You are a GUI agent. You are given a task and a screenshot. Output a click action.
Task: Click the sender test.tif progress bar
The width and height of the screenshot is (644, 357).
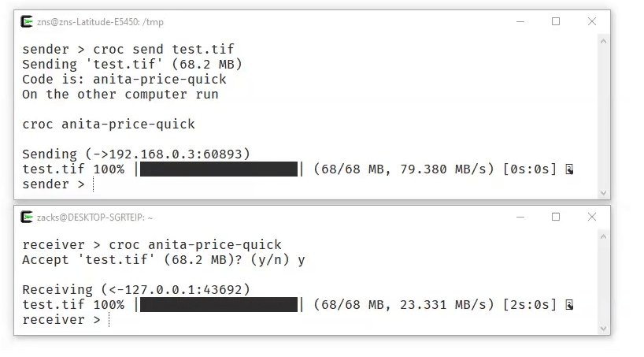219,169
